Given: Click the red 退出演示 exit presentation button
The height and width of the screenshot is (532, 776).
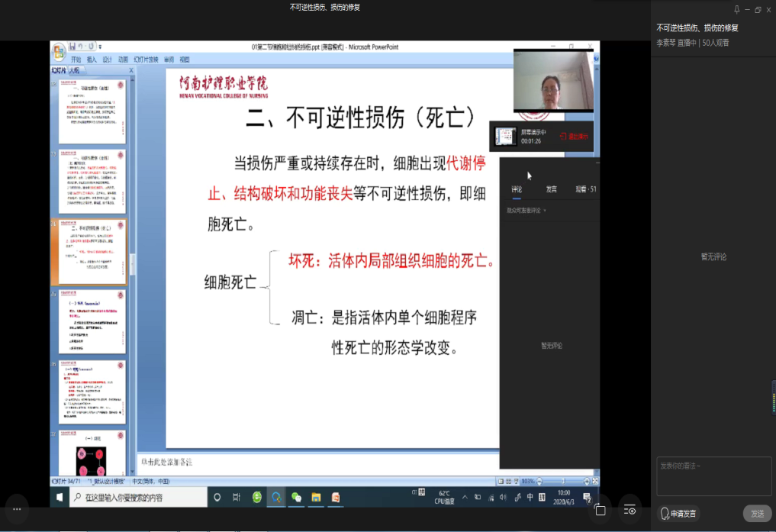Looking at the screenshot, I should click(x=574, y=137).
